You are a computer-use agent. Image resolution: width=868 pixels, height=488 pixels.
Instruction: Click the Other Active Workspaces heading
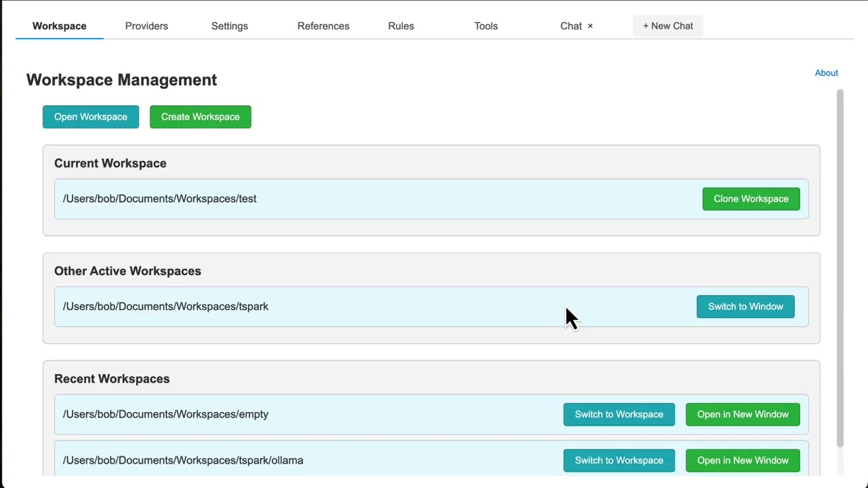tap(127, 271)
